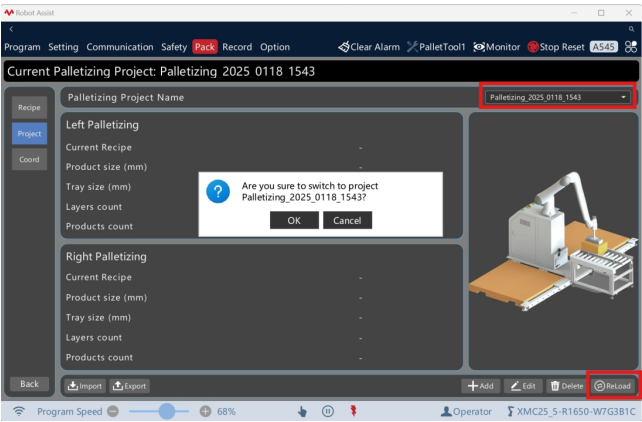Open PalletTool1 tool settings
The height and width of the screenshot is (422, 642).
(436, 47)
